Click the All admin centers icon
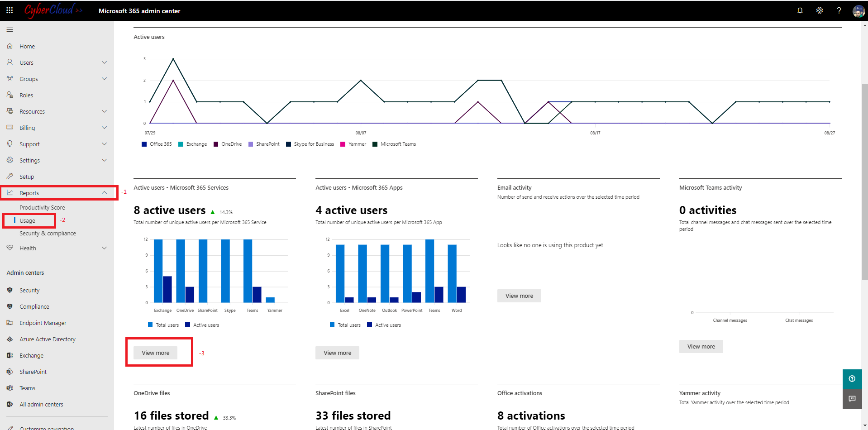Screen dimensions: 868x430 (10, 404)
